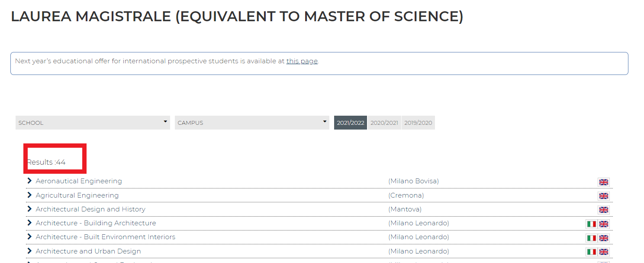Switch to the 2020/2021 academic year tab
The image size is (644, 263).
(384, 123)
